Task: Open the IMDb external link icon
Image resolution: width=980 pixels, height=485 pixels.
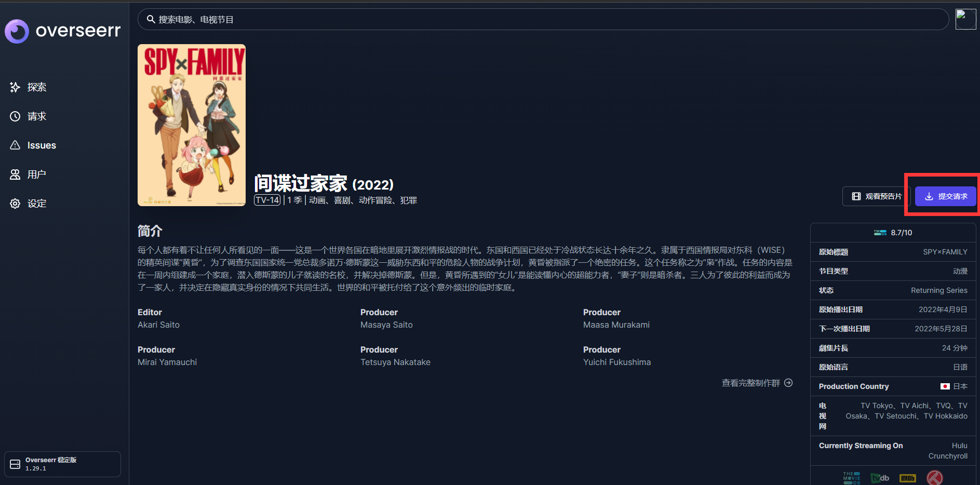Action: tap(908, 478)
